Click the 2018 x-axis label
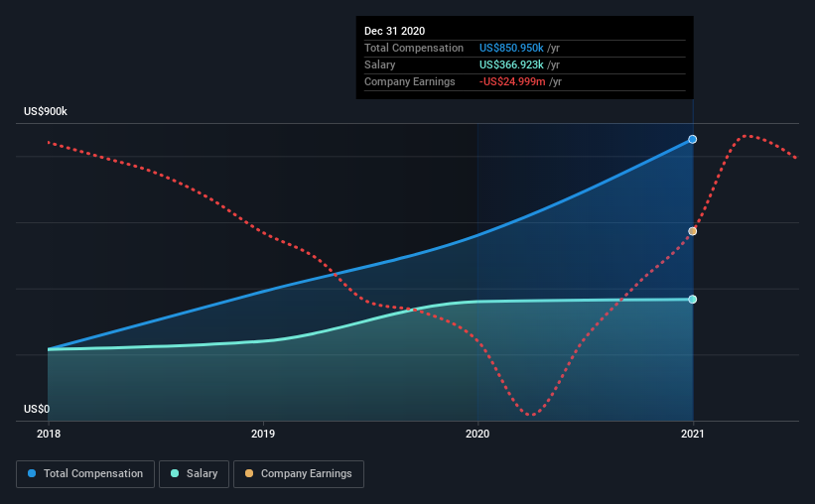Screen dimensions: 815x504 49,434
